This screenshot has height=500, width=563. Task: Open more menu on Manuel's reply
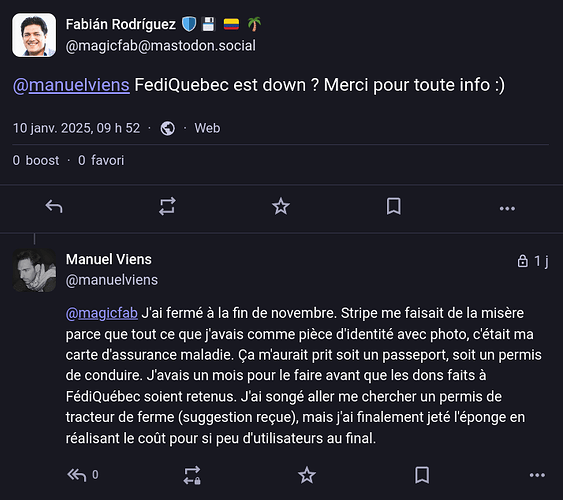pos(537,475)
